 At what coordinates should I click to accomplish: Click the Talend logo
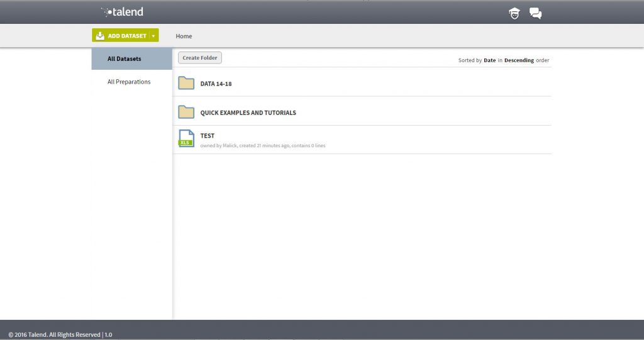[x=123, y=12]
